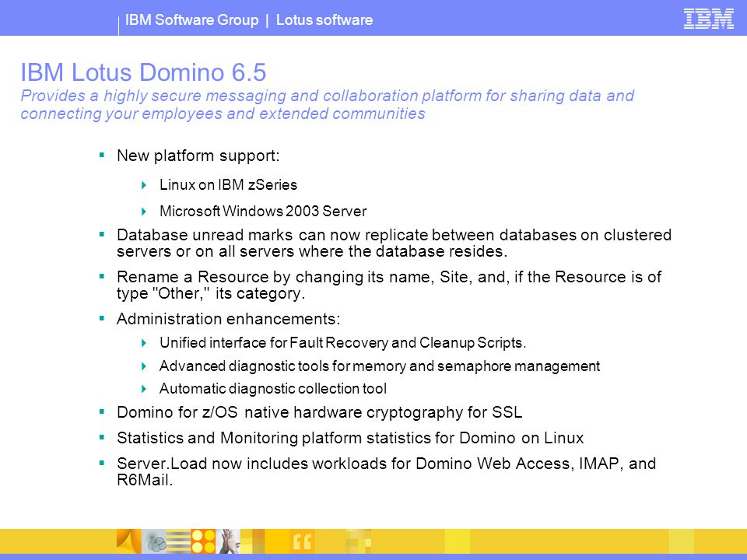Click the square bullet before 'Rename a Resource'

101,275
